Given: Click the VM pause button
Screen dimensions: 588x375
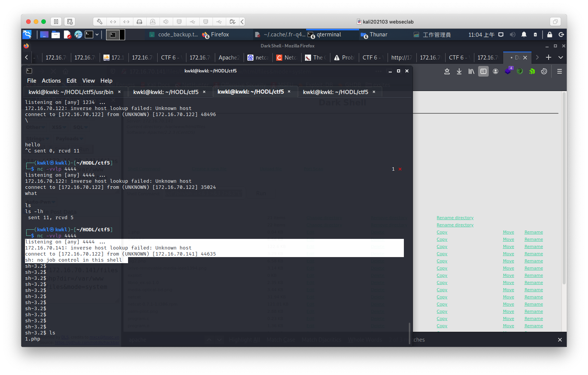Looking at the screenshot, I should [56, 22].
